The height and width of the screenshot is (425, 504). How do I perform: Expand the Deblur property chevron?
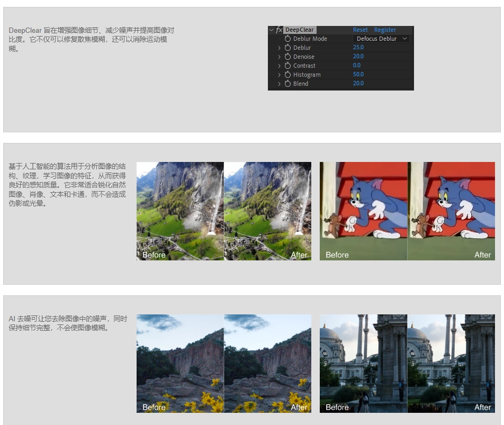(x=280, y=48)
